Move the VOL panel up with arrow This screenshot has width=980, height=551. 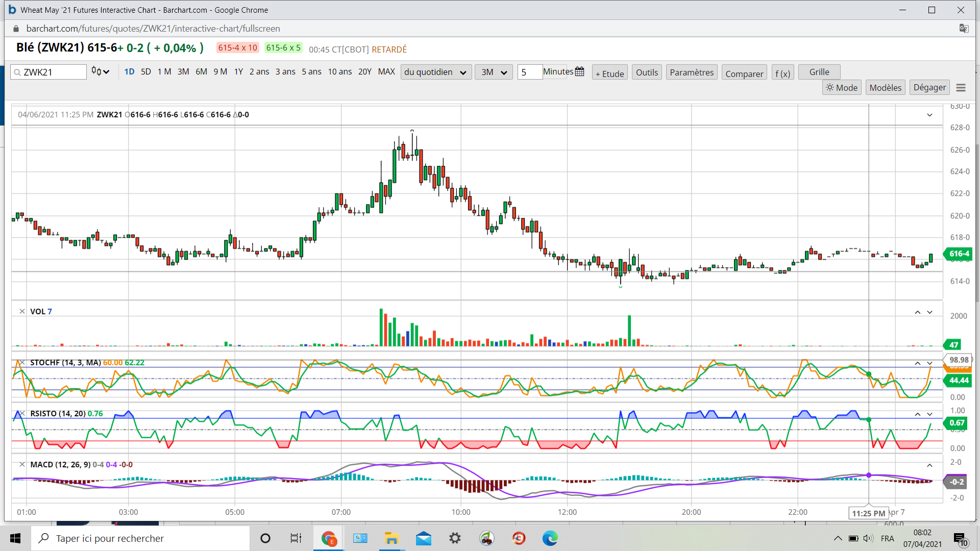(917, 312)
